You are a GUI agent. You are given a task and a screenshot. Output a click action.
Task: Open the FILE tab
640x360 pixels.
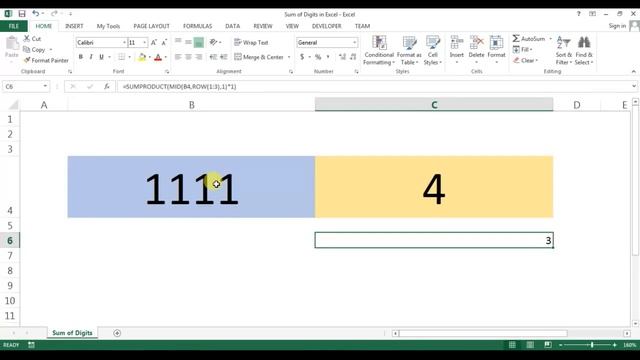click(x=14, y=26)
